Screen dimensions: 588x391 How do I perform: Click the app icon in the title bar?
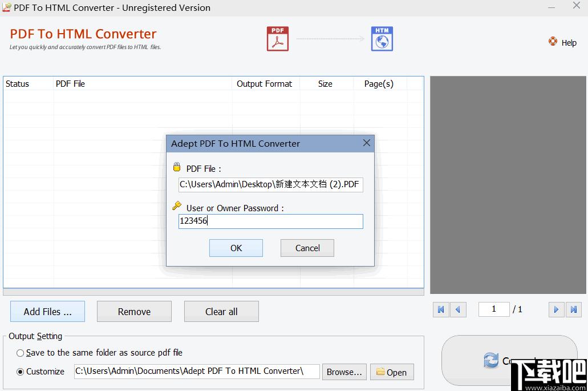click(x=6, y=7)
